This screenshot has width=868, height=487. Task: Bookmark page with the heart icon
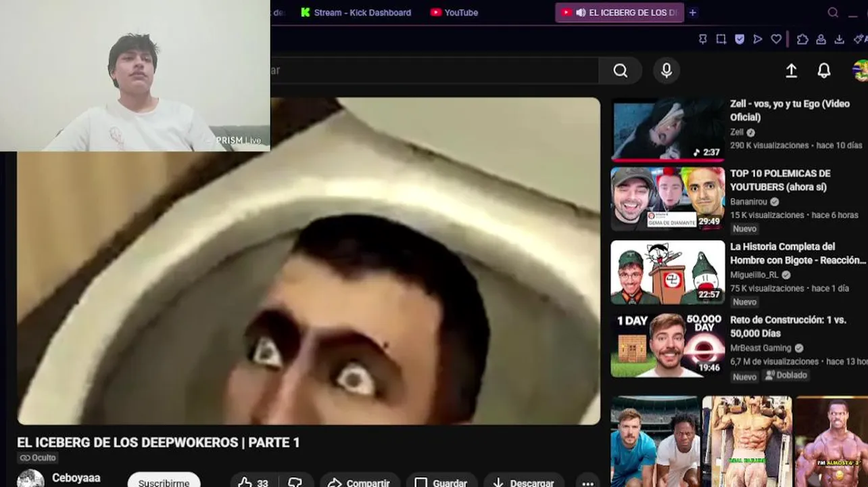(x=776, y=39)
